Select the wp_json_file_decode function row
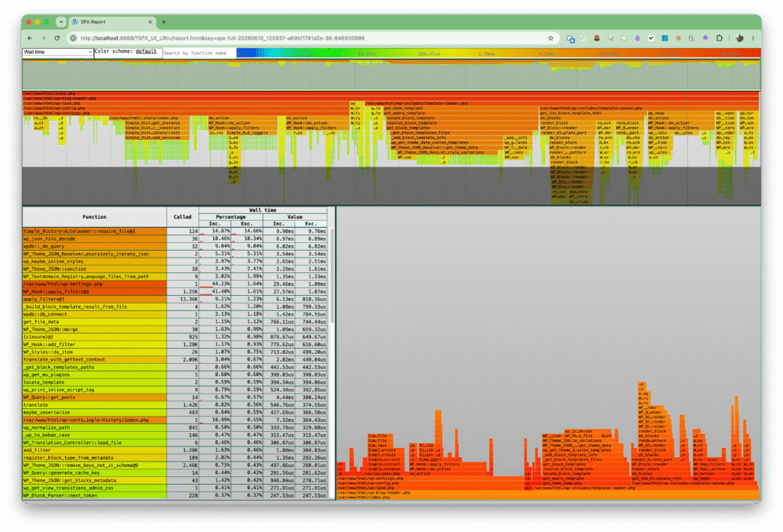 point(175,239)
